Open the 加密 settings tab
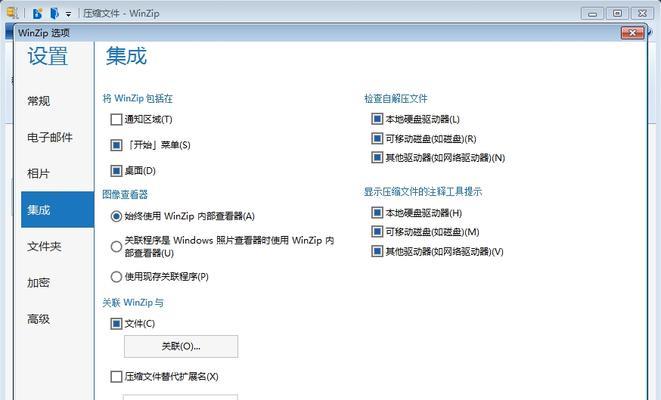The image size is (661, 400). tap(57, 282)
